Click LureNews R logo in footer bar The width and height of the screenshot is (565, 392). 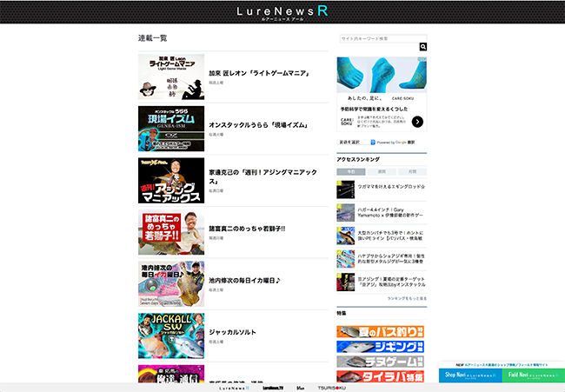click(x=234, y=388)
